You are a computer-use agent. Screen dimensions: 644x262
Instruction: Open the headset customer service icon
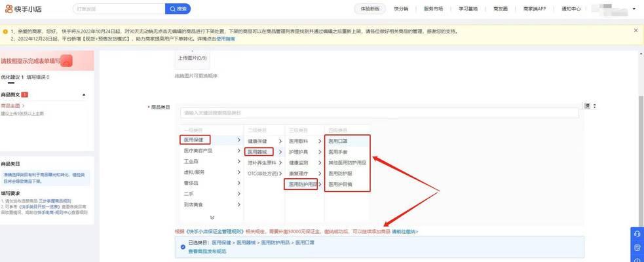[x=637, y=234]
